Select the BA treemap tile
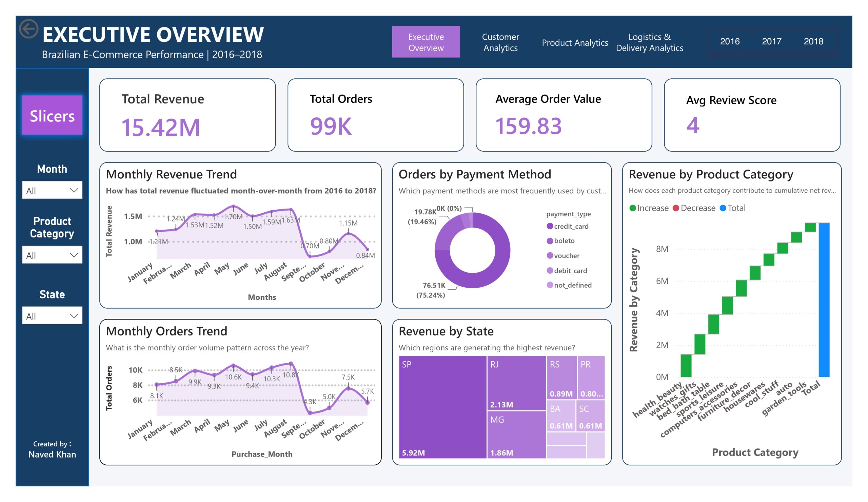Viewport: 868px width, 502px height. coord(561,416)
